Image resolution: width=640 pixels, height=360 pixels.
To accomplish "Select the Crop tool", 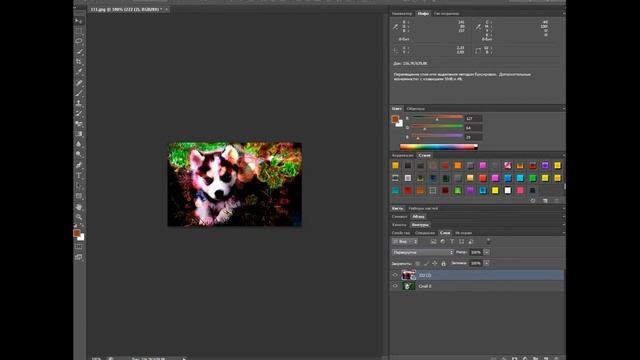I will tap(79, 62).
